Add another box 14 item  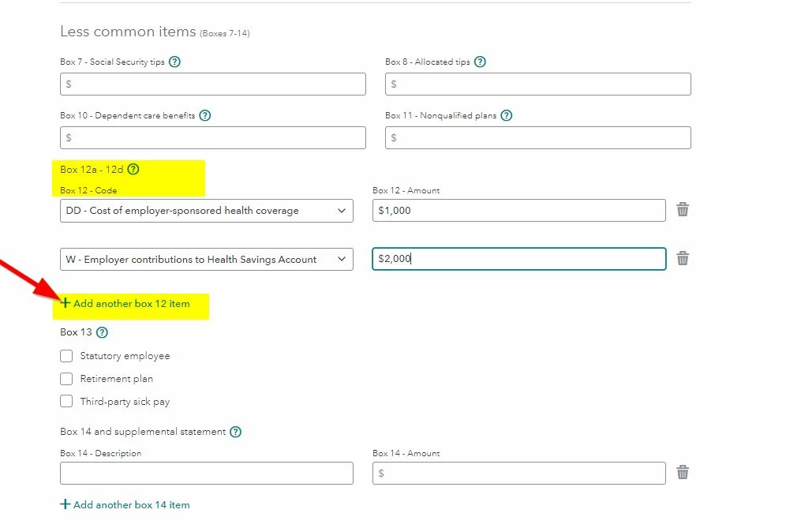[x=125, y=504]
